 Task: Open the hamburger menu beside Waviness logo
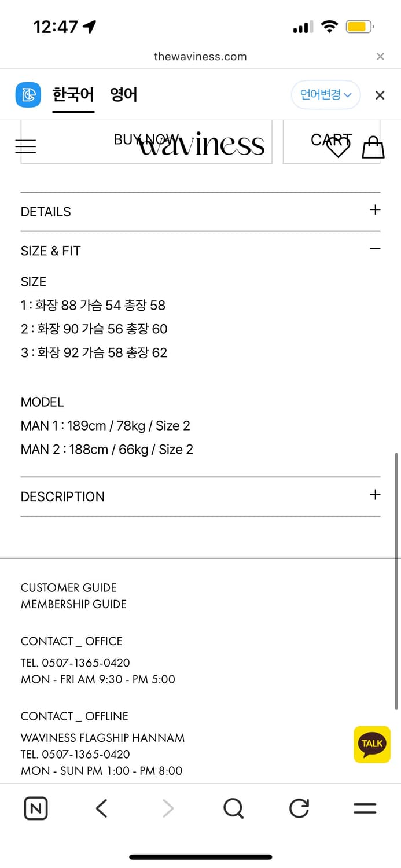coord(25,146)
